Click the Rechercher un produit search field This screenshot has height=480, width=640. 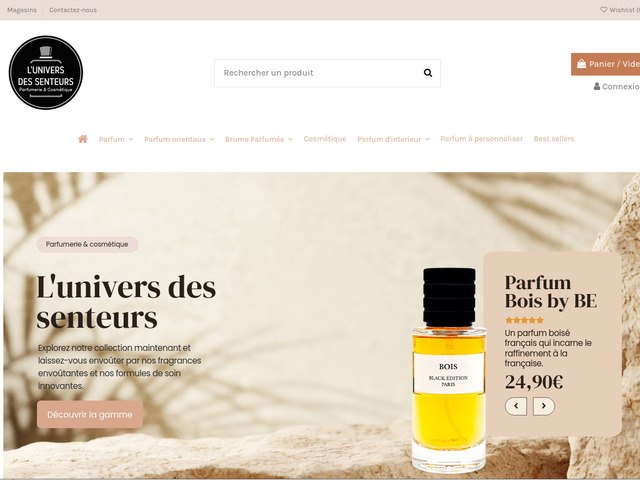click(x=318, y=73)
